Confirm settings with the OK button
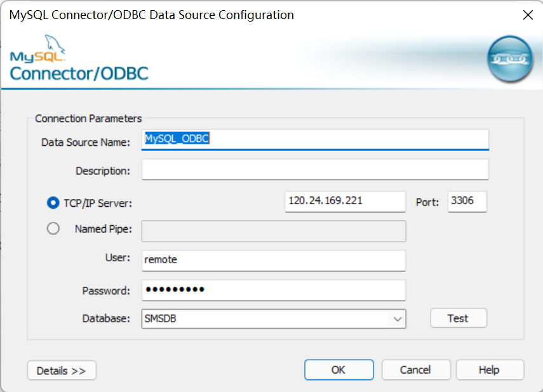 click(x=339, y=370)
